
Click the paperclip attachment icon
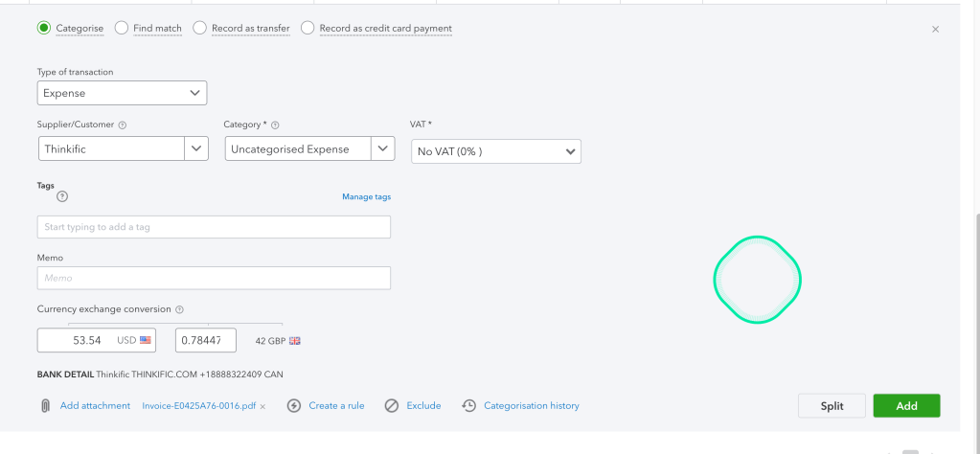(45, 406)
